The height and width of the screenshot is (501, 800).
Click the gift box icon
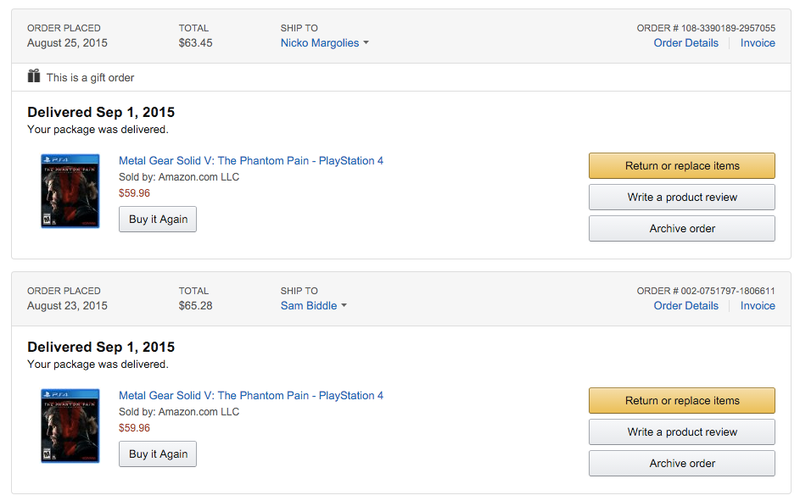34,76
